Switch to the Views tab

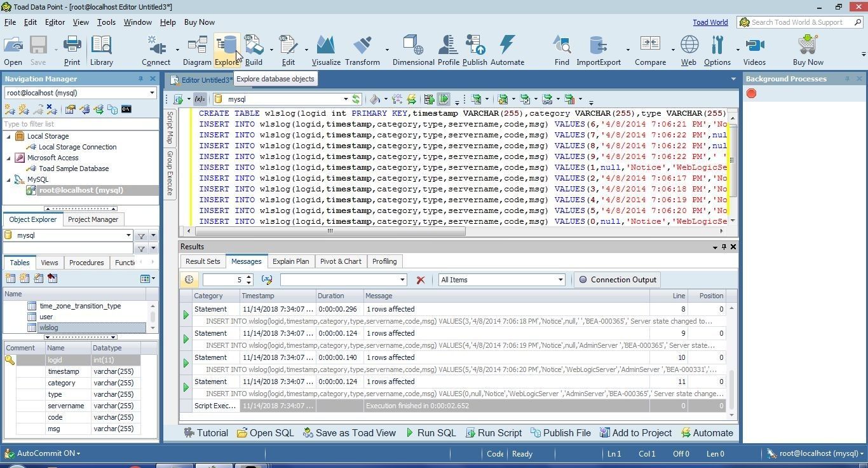49,263
